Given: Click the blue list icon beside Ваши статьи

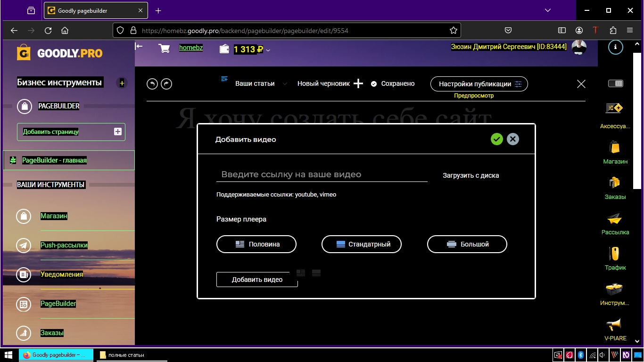Looking at the screenshot, I should click(x=224, y=79).
